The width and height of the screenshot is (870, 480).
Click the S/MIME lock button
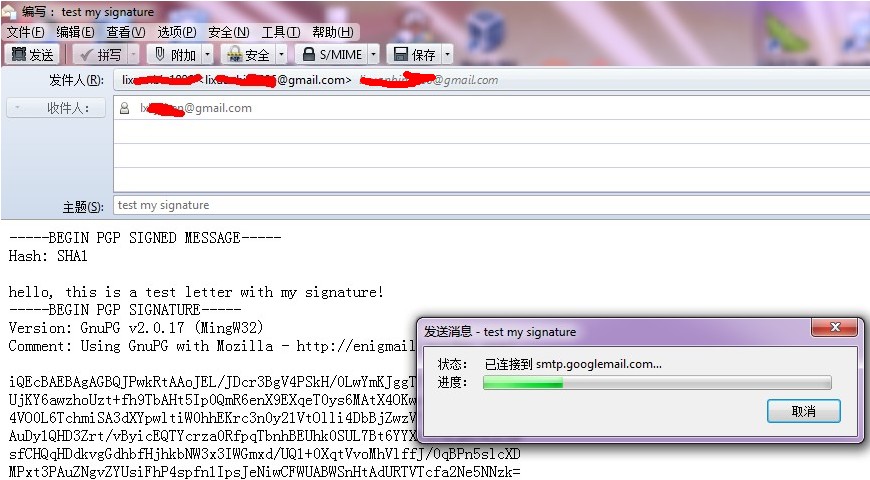tap(332, 54)
